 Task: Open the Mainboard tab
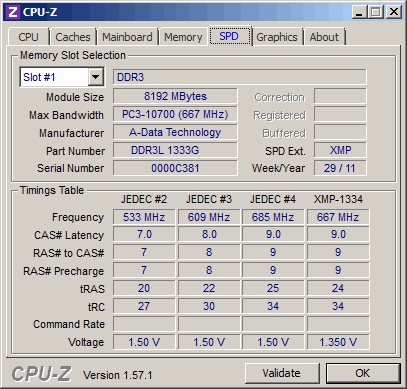coord(127,37)
